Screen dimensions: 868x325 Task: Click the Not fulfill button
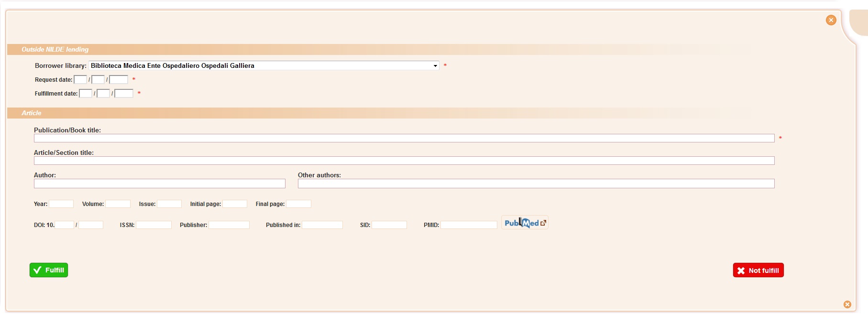pyautogui.click(x=758, y=271)
